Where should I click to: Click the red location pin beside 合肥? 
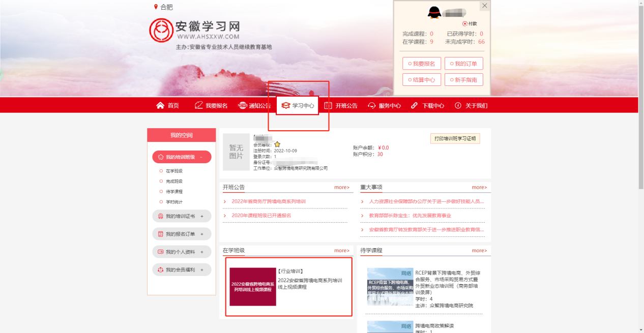[x=156, y=7]
